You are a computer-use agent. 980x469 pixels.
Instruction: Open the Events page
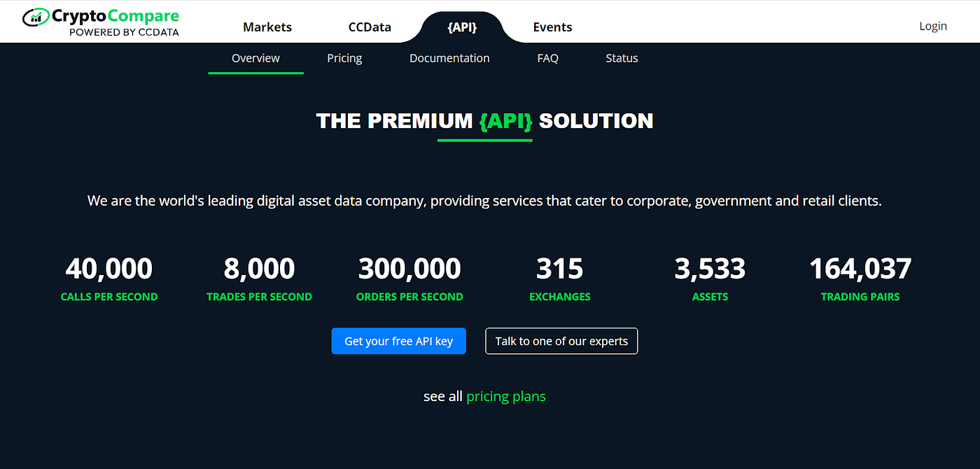552,27
